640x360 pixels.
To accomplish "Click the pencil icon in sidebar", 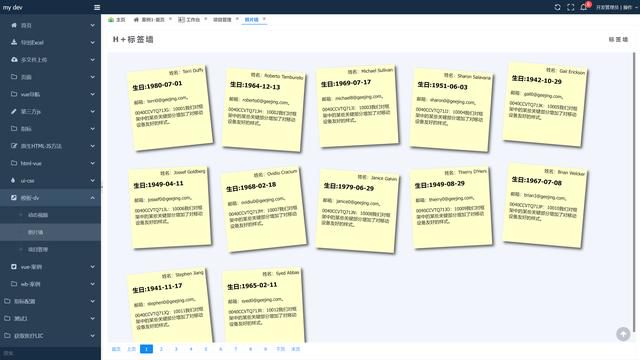I will coord(14,111).
